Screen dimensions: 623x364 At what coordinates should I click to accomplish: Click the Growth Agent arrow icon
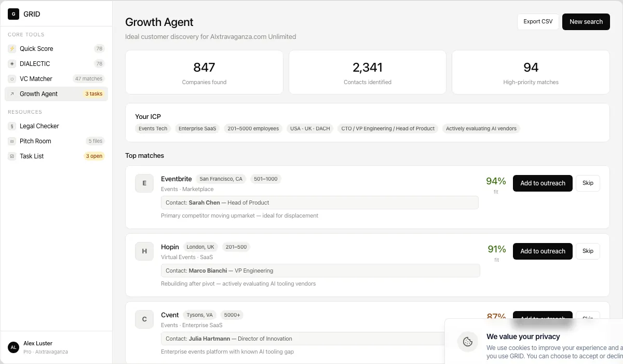coord(11,93)
